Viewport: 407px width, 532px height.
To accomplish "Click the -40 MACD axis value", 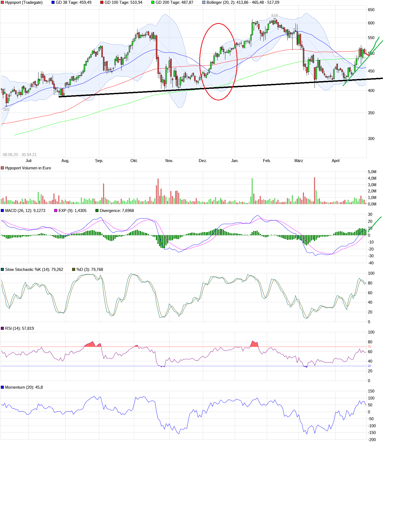I will [x=371, y=263].
